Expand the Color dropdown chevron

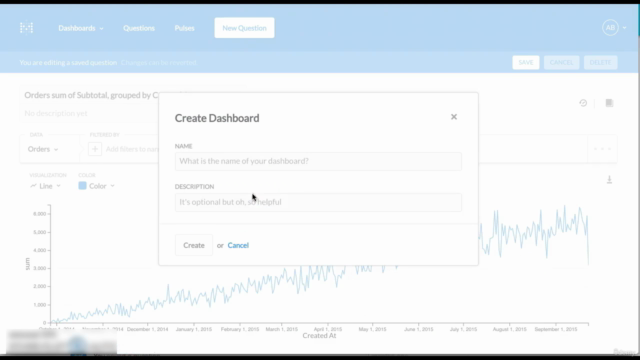(113, 186)
